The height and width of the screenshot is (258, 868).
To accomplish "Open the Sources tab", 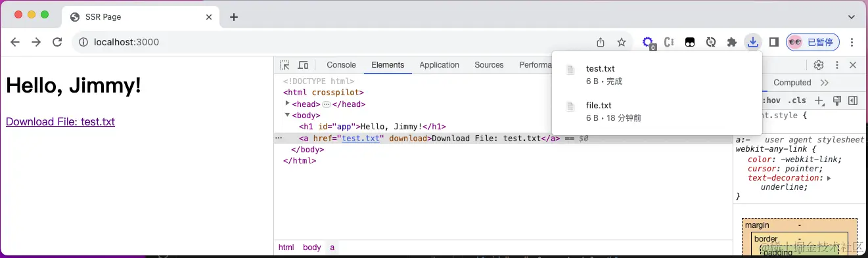I will pyautogui.click(x=489, y=65).
